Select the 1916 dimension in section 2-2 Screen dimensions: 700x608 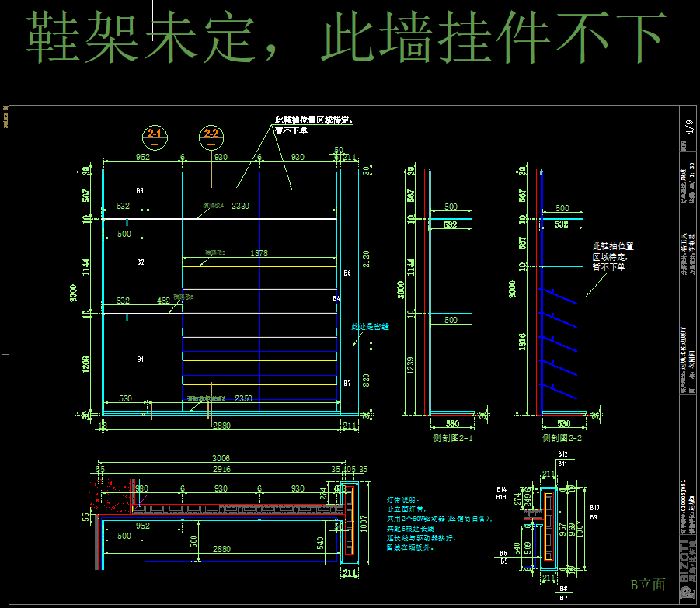point(522,342)
